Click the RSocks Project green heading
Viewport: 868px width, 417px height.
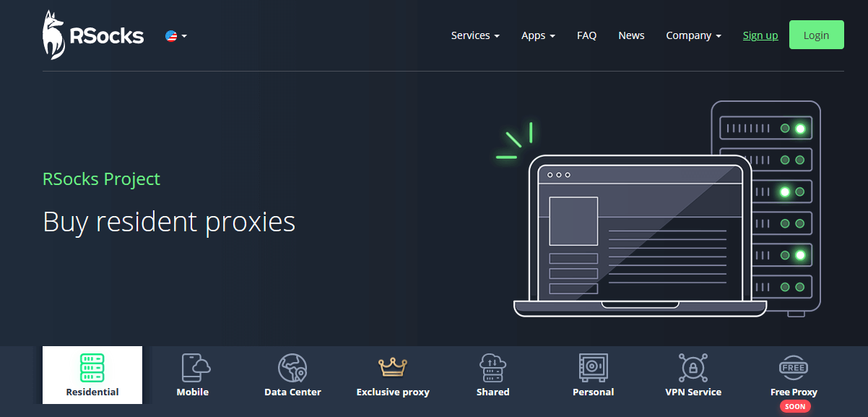pyautogui.click(x=101, y=179)
